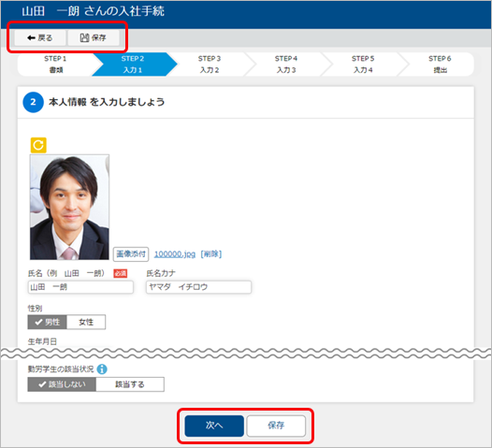
Task: Click the yellow rotate image icon
Action: (38, 145)
